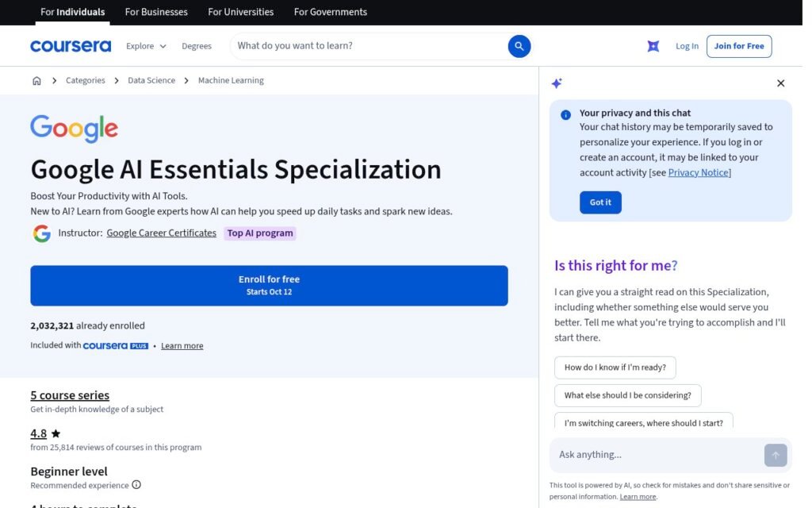The height and width of the screenshot is (508, 812).
Task: Open the 5 course series link
Action: 70,395
